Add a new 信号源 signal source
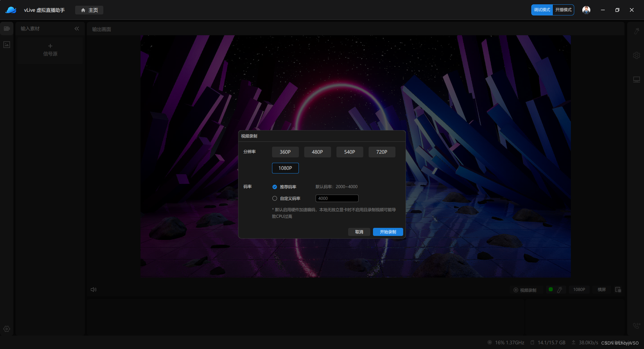Viewport: 644px width, 349px height. pos(50,50)
